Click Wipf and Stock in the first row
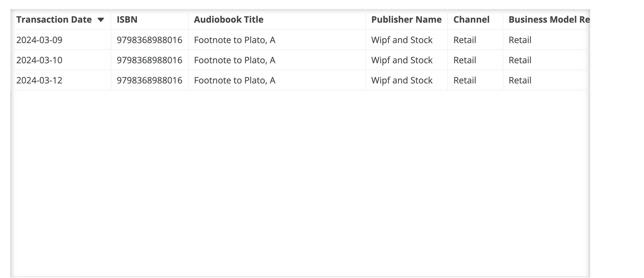The image size is (644, 278). pos(402,40)
